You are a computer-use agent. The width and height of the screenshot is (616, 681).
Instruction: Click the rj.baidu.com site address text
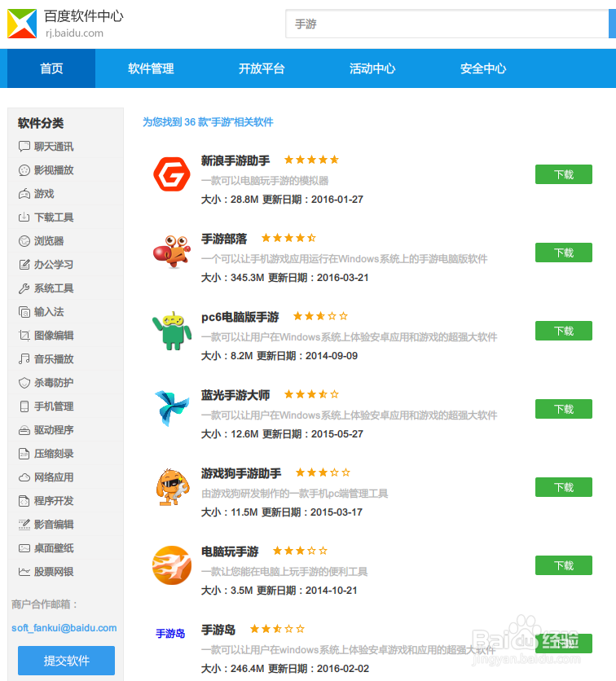coord(74,33)
